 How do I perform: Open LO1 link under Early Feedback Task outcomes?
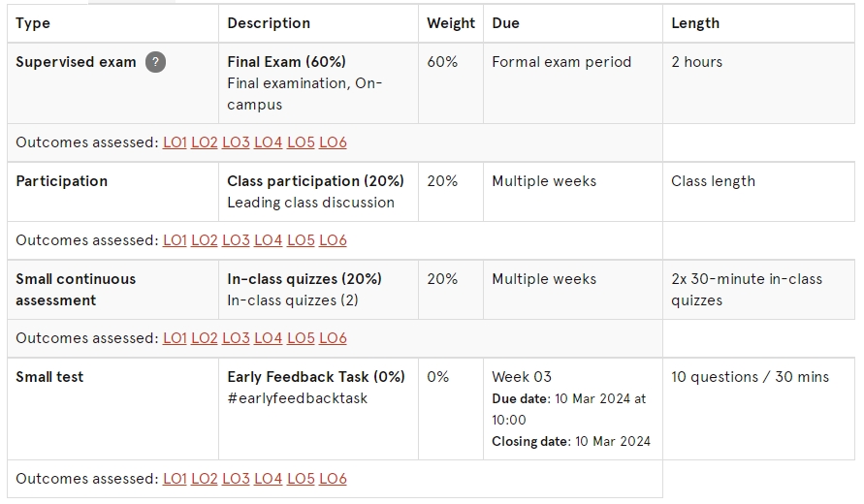click(175, 479)
